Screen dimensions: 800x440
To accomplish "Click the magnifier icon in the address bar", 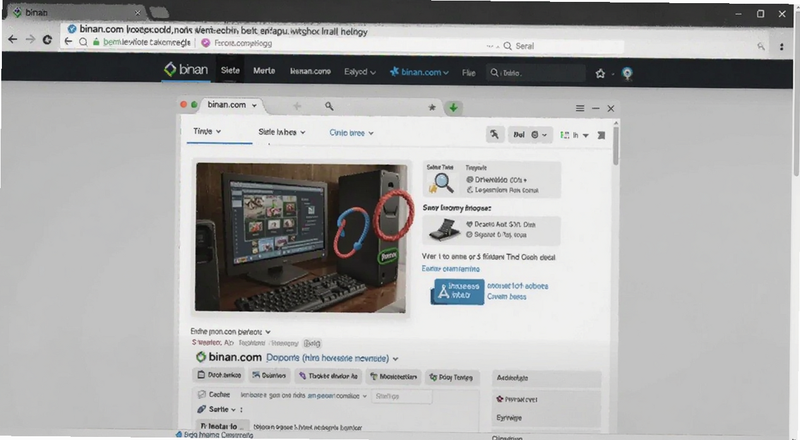I will (83, 42).
